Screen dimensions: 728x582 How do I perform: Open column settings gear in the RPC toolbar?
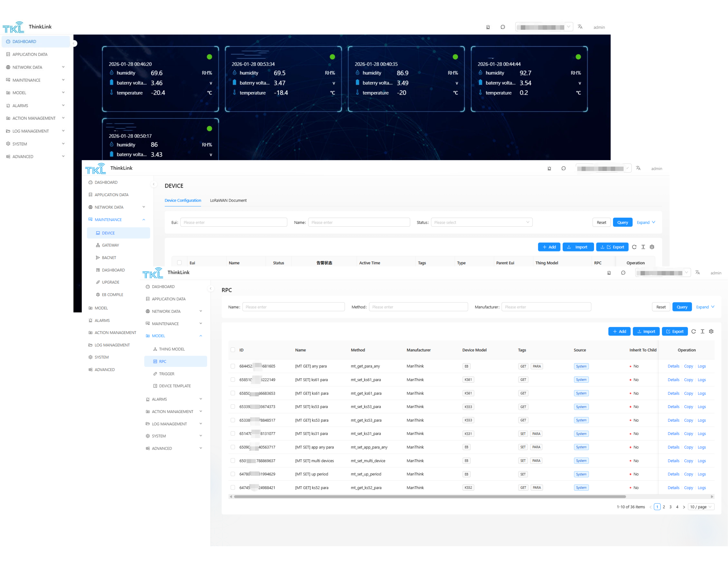[x=711, y=331]
